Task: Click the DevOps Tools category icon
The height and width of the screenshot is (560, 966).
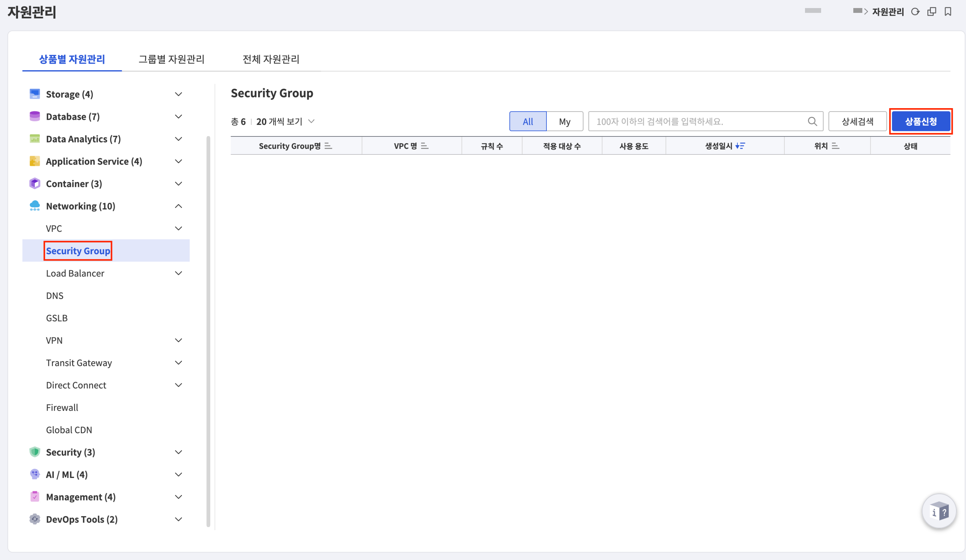Action: coord(34,519)
